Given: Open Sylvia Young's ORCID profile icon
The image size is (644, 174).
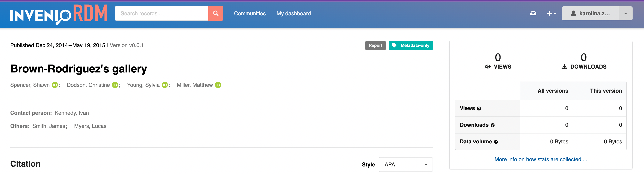Looking at the screenshot, I should [x=165, y=85].
